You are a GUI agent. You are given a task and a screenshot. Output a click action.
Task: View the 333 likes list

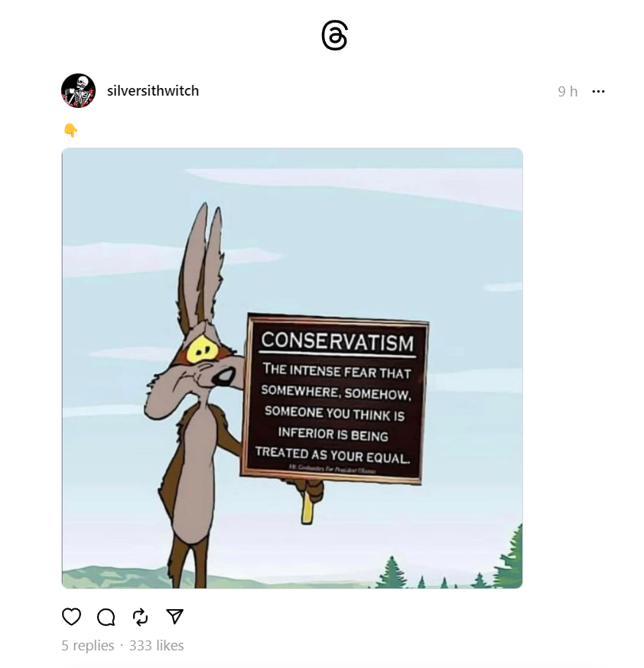(156, 645)
